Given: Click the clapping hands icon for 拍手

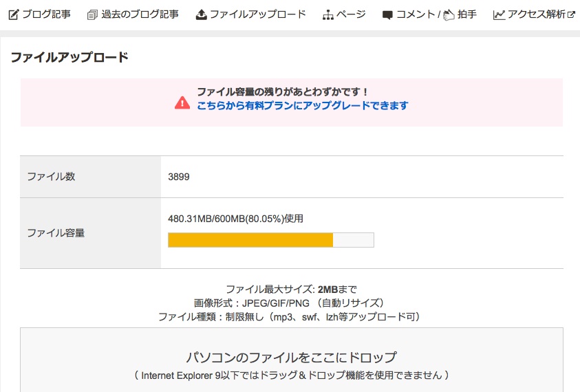Looking at the screenshot, I should click(x=449, y=14).
